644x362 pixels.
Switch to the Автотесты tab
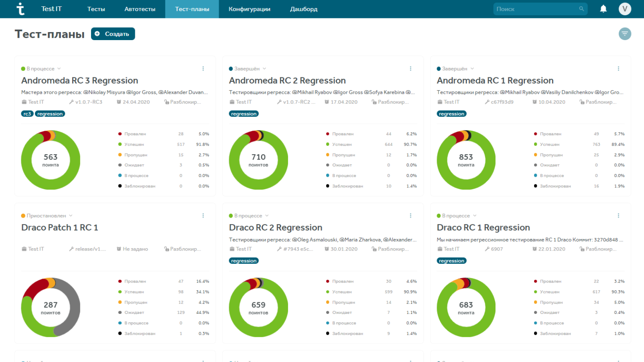[140, 9]
